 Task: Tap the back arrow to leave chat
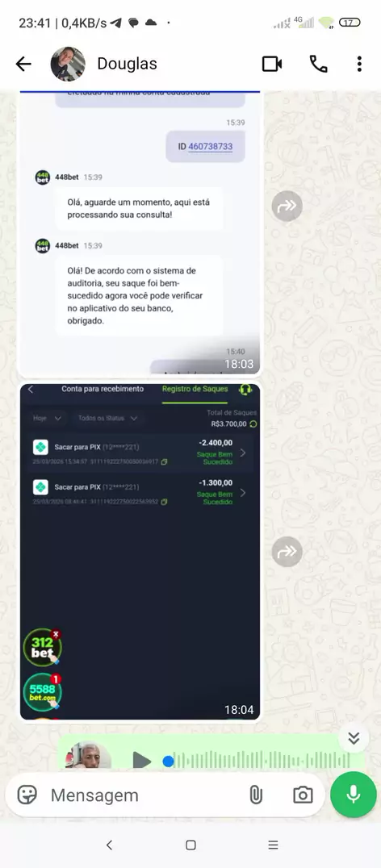point(23,65)
